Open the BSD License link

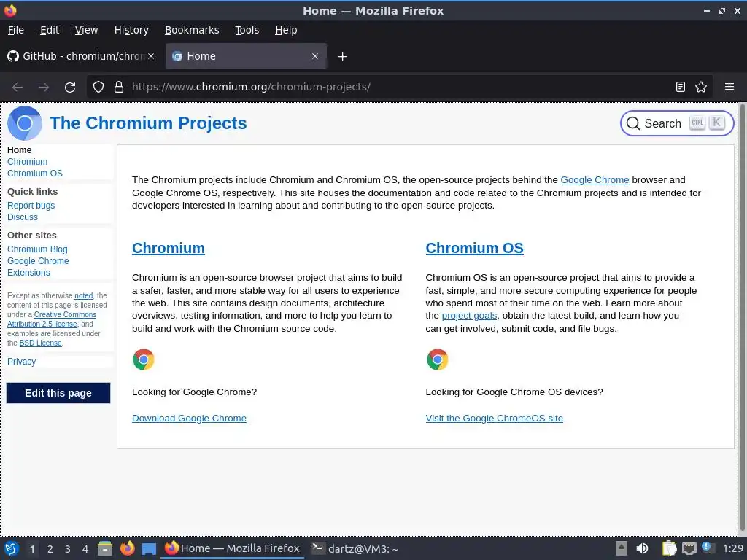coord(41,343)
